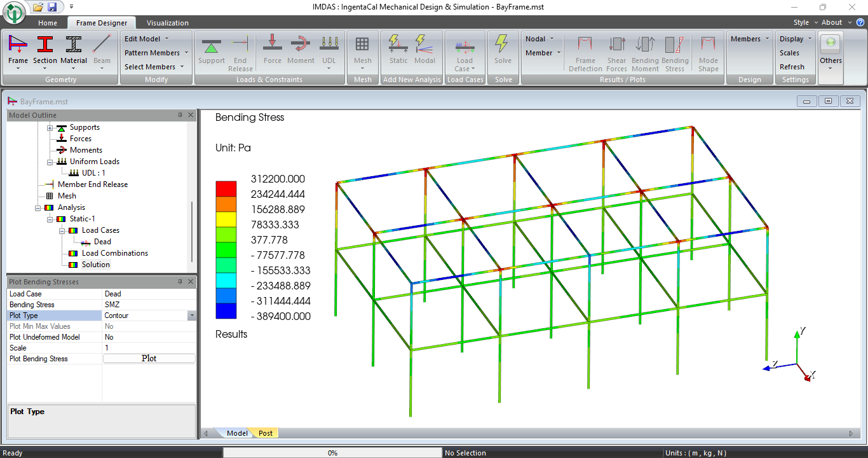The height and width of the screenshot is (458, 868).
Task: Collapse the Static-1 tree node
Action: [x=50, y=219]
